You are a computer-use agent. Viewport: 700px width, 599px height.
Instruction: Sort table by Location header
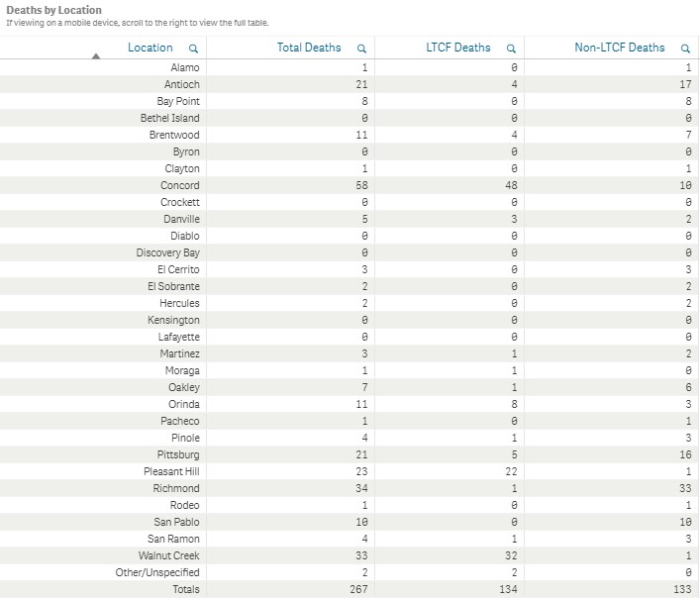pyautogui.click(x=150, y=48)
